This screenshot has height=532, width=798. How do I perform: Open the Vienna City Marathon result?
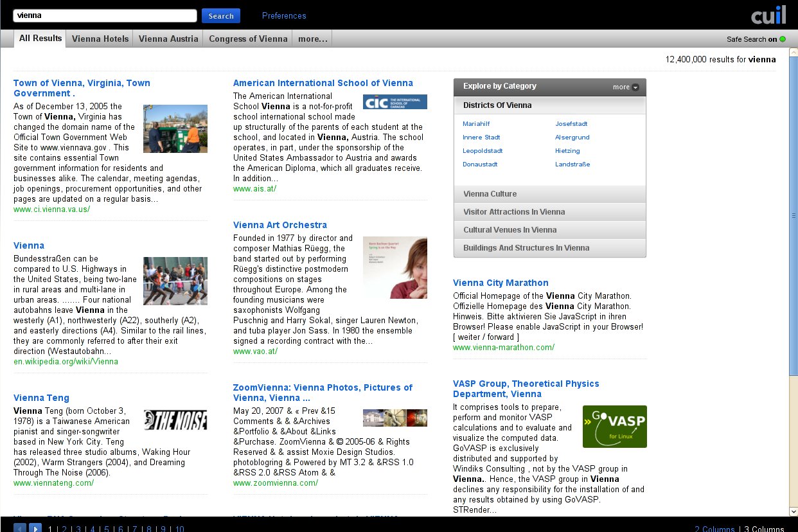[x=501, y=283]
